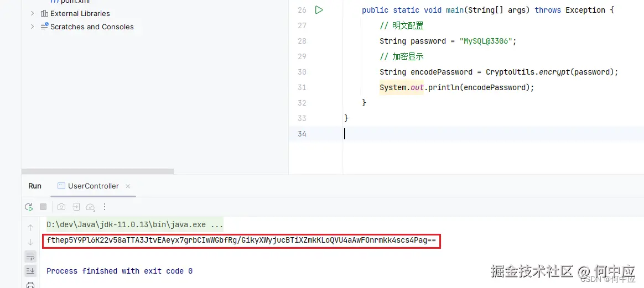Click the project panel horizontal scrollbar

point(97,171)
